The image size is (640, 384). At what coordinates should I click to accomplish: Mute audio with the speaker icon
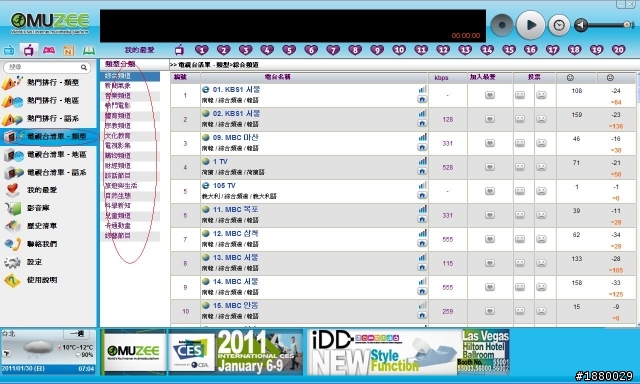click(x=580, y=25)
